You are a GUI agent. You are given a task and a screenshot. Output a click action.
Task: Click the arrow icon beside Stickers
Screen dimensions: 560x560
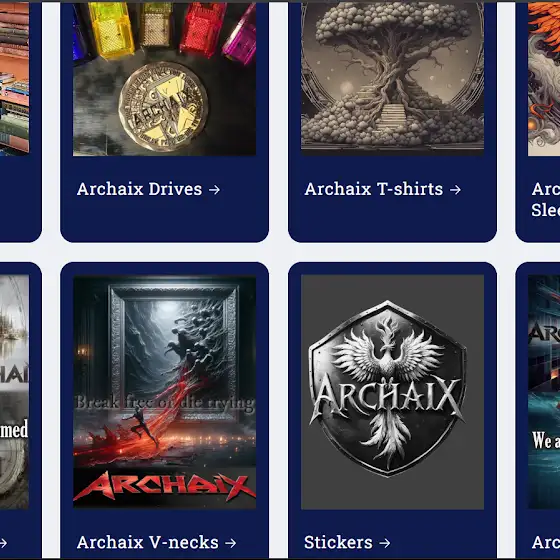(x=385, y=543)
